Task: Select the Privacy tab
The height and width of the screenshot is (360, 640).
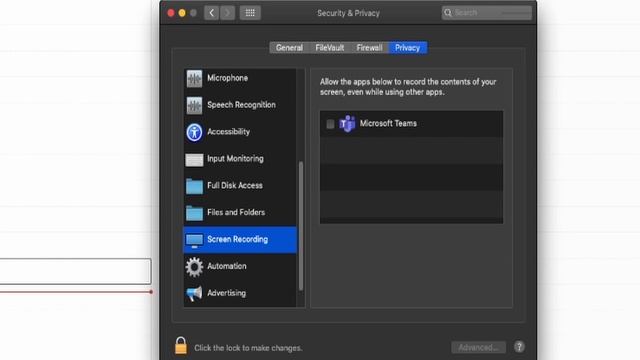Action: click(x=408, y=48)
